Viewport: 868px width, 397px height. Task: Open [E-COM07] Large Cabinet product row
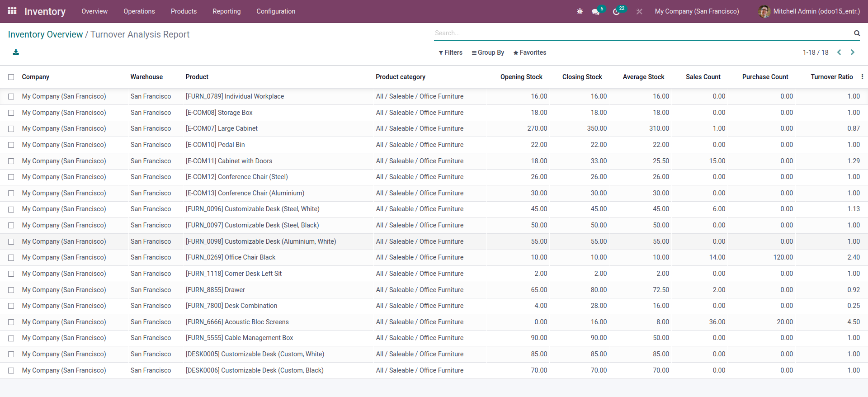pos(222,128)
